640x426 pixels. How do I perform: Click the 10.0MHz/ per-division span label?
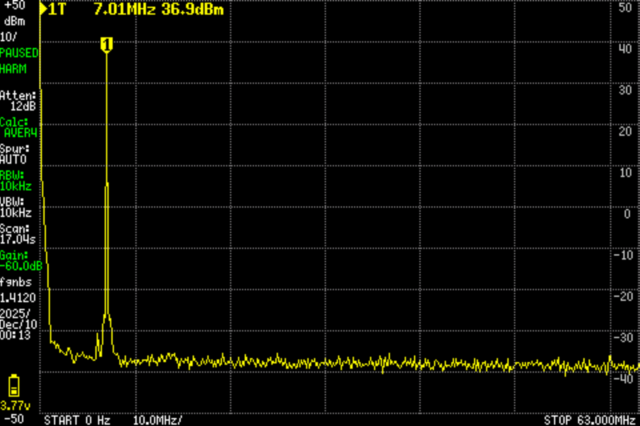[157, 418]
